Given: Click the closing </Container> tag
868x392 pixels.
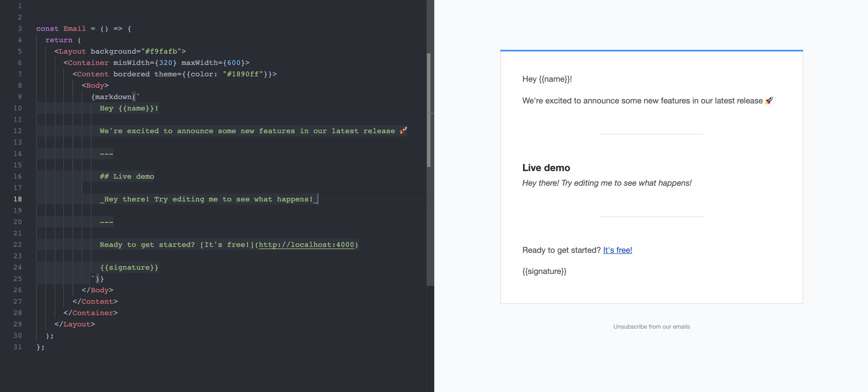Looking at the screenshot, I should pos(91,313).
